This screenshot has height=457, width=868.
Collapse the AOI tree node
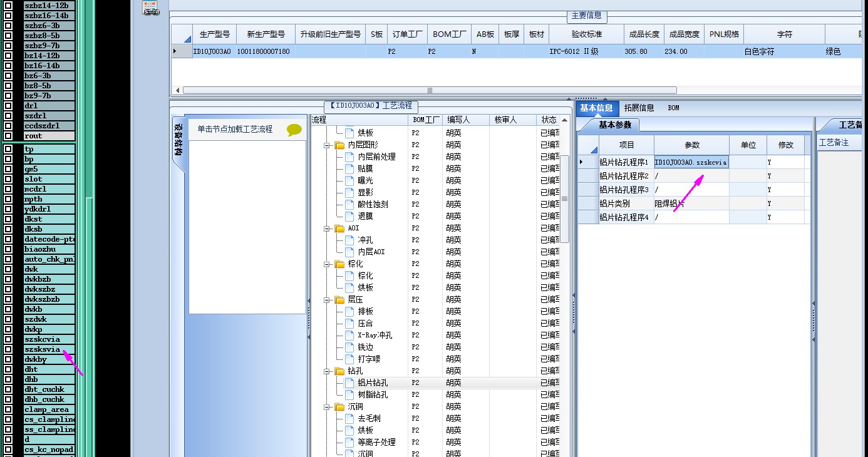(327, 228)
